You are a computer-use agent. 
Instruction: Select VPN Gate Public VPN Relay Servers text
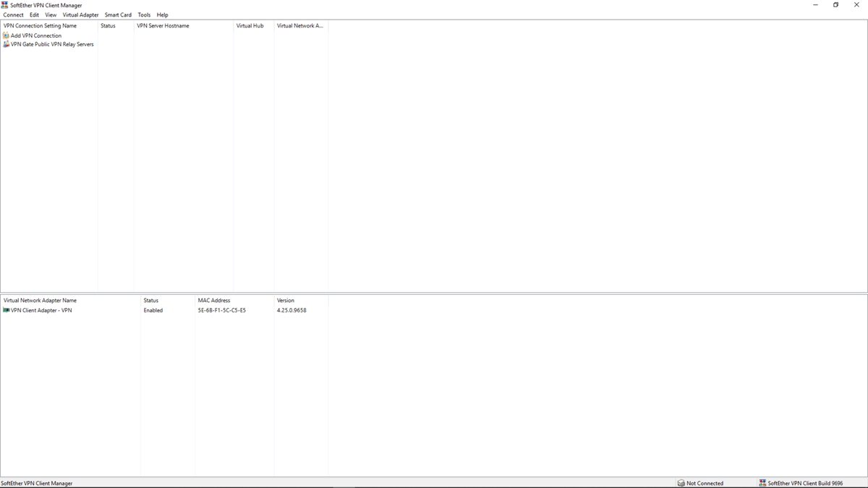click(x=52, y=44)
